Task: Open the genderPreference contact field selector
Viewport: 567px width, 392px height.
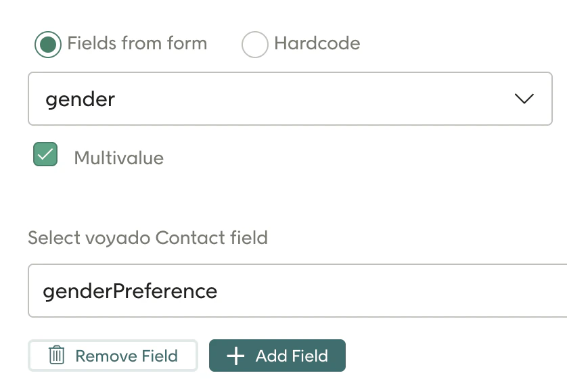Action: pos(298,291)
